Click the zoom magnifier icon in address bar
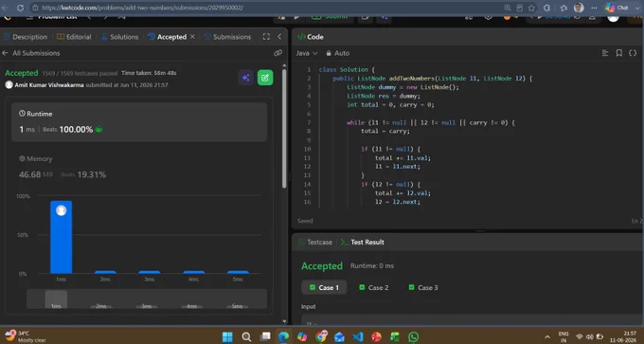This screenshot has width=644, height=344. [508, 8]
